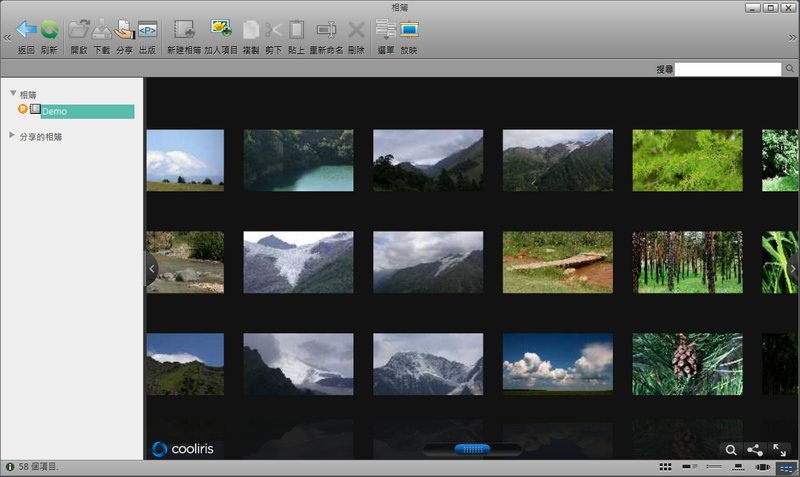Screen dimensions: 800x477
Task: Select the Demo album in sidebar
Action: pos(54,111)
